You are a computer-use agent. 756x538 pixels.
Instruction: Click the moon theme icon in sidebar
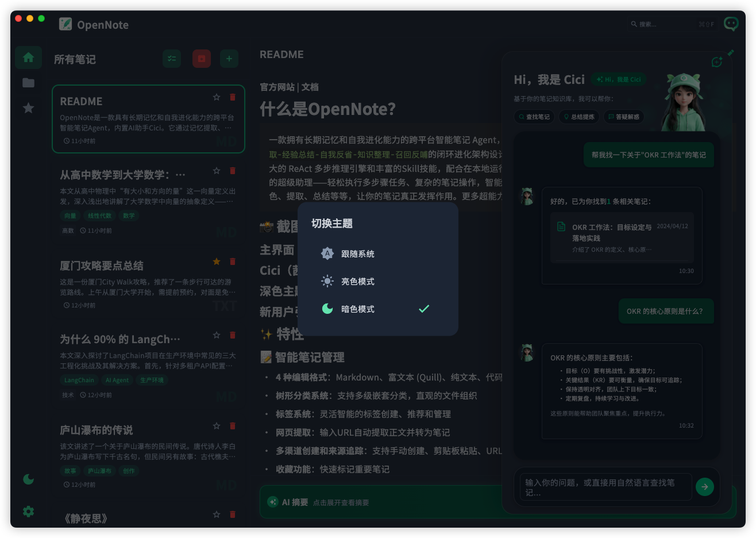click(x=28, y=479)
